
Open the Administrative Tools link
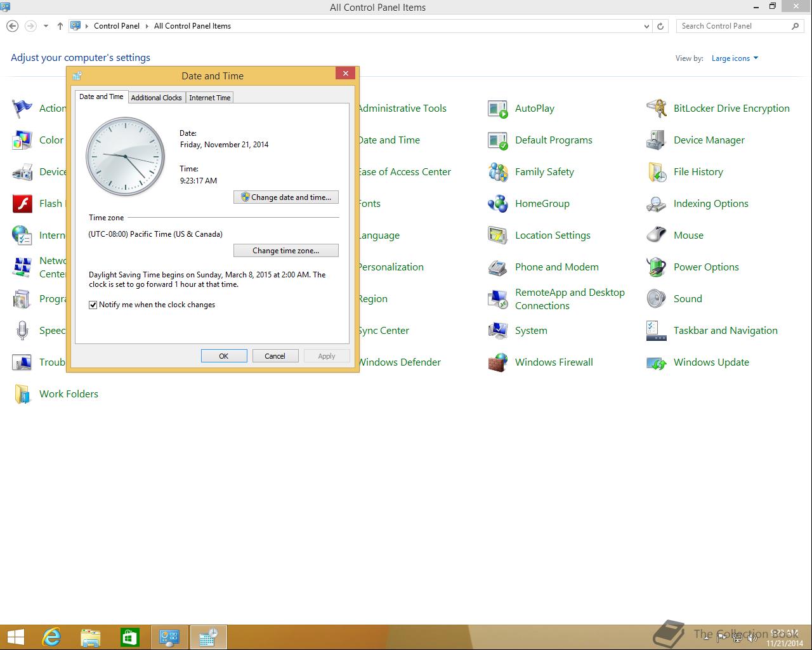pyautogui.click(x=403, y=109)
